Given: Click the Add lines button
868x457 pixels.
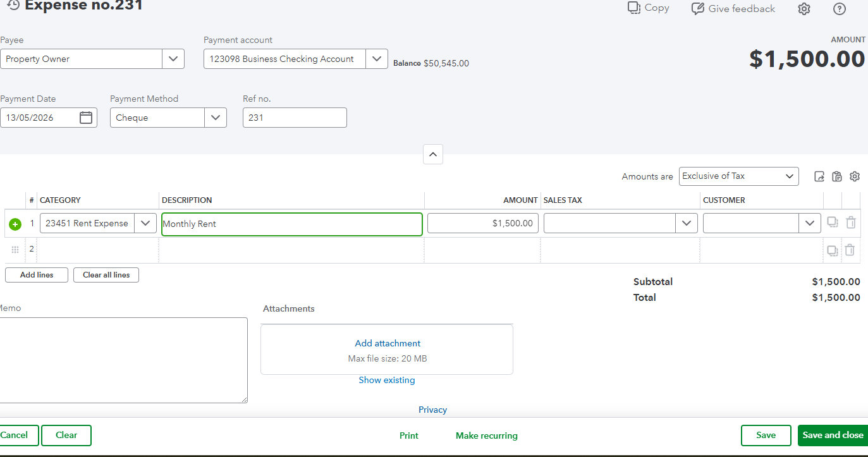Looking at the screenshot, I should [x=37, y=275].
